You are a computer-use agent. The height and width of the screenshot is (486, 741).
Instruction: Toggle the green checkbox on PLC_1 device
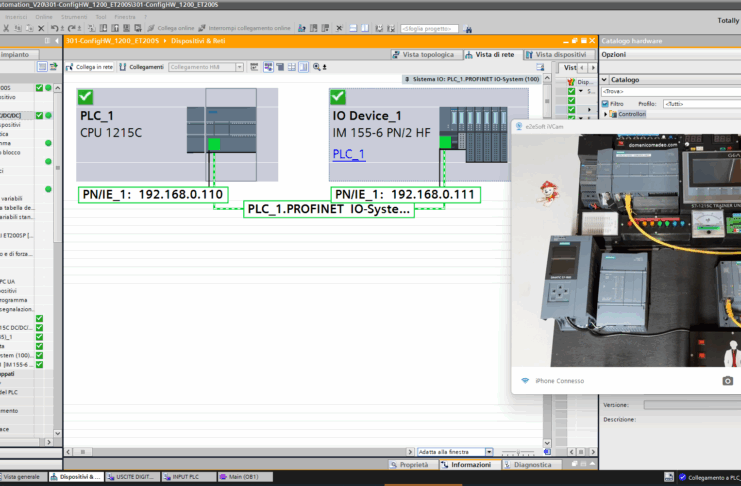coord(86,98)
